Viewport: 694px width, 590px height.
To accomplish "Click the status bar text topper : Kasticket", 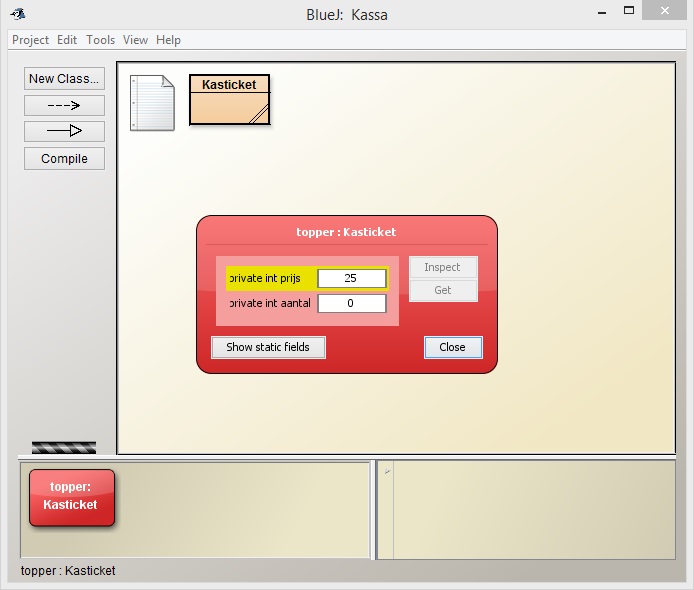I will 68,571.
